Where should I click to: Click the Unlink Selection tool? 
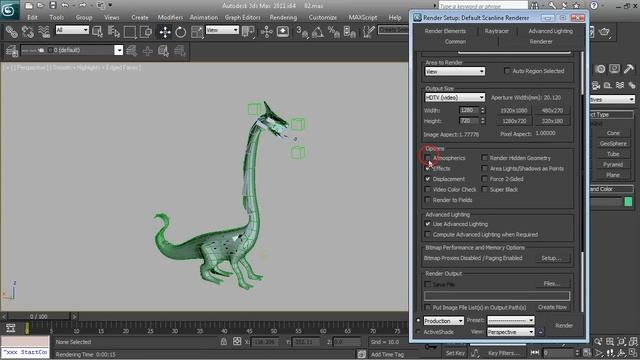pyautogui.click(x=28, y=31)
